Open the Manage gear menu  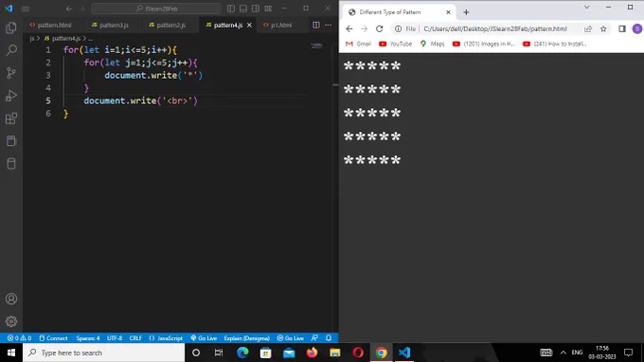pyautogui.click(x=11, y=321)
